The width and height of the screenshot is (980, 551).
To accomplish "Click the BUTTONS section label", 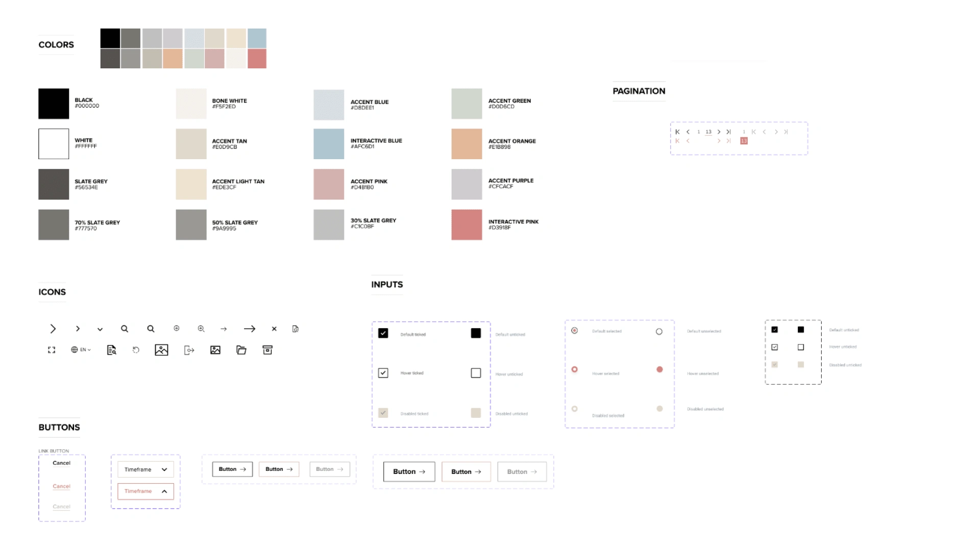I will pos(59,427).
